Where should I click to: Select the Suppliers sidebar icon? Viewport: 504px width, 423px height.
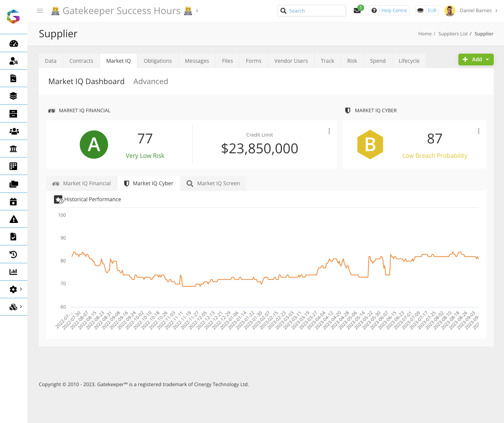click(x=14, y=60)
